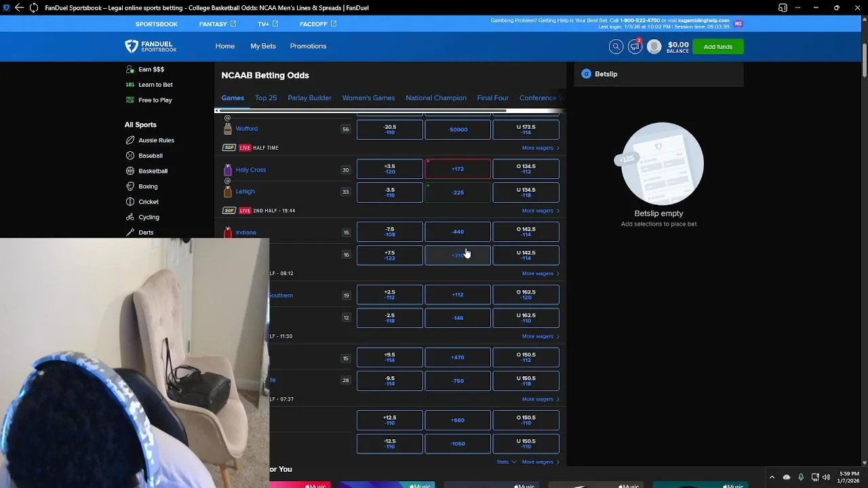Open the FANTASY external link
The image size is (868, 488).
pyautogui.click(x=218, y=24)
